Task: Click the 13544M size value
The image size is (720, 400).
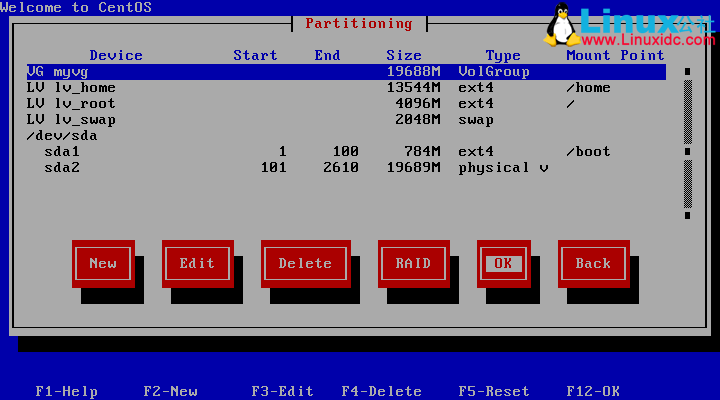Action: point(414,88)
